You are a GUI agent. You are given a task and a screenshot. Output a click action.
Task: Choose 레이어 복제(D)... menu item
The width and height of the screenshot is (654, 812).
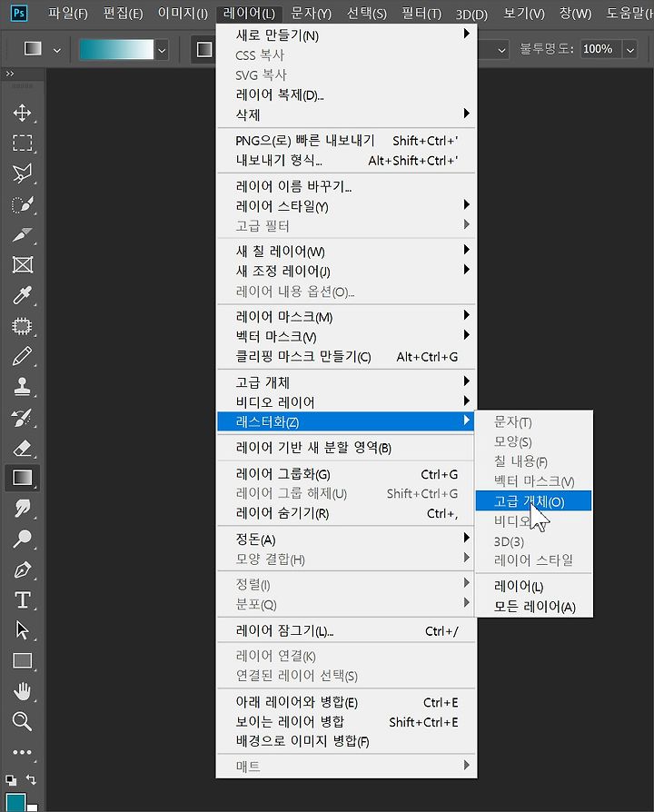(346, 94)
